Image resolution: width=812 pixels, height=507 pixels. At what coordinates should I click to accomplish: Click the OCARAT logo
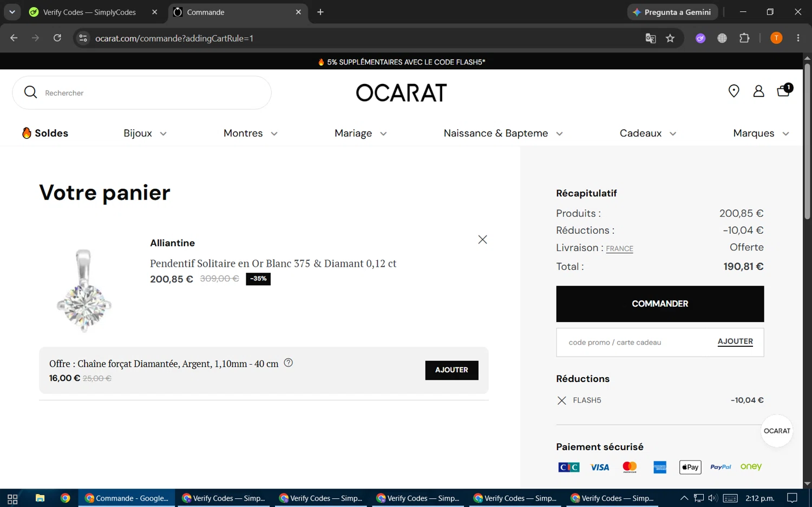pyautogui.click(x=401, y=93)
